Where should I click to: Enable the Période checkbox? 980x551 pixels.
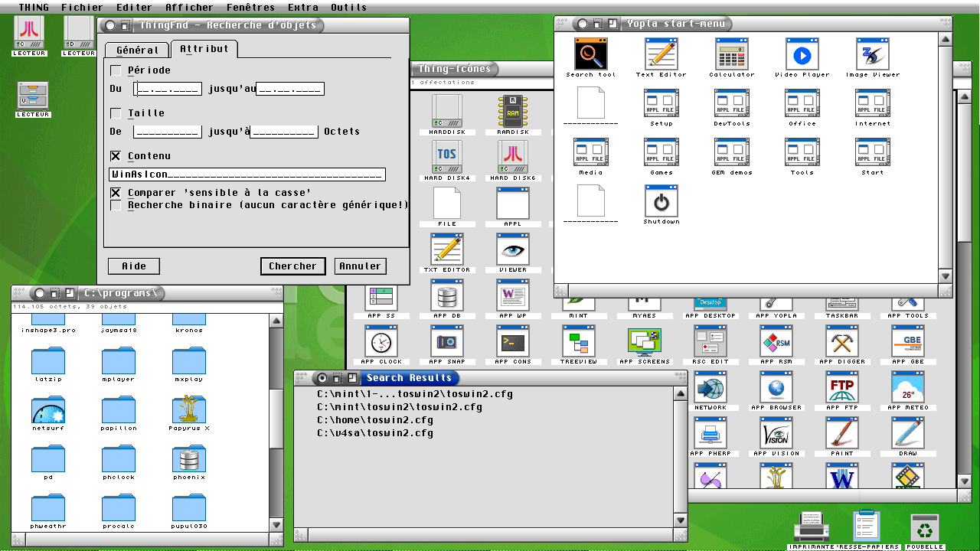(116, 70)
